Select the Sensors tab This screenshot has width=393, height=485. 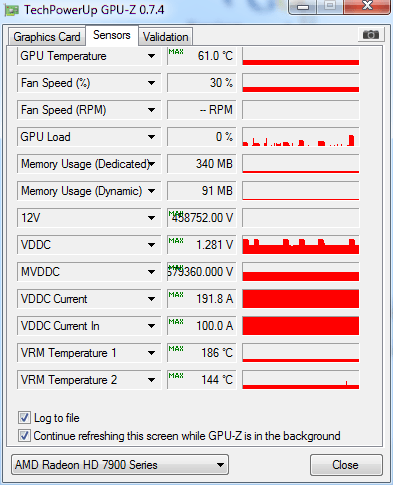(x=112, y=35)
